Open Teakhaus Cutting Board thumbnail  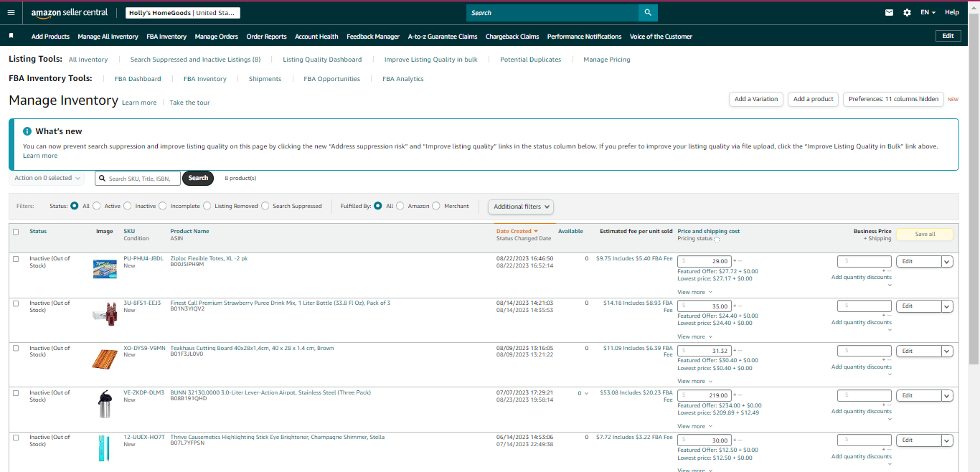click(x=105, y=358)
